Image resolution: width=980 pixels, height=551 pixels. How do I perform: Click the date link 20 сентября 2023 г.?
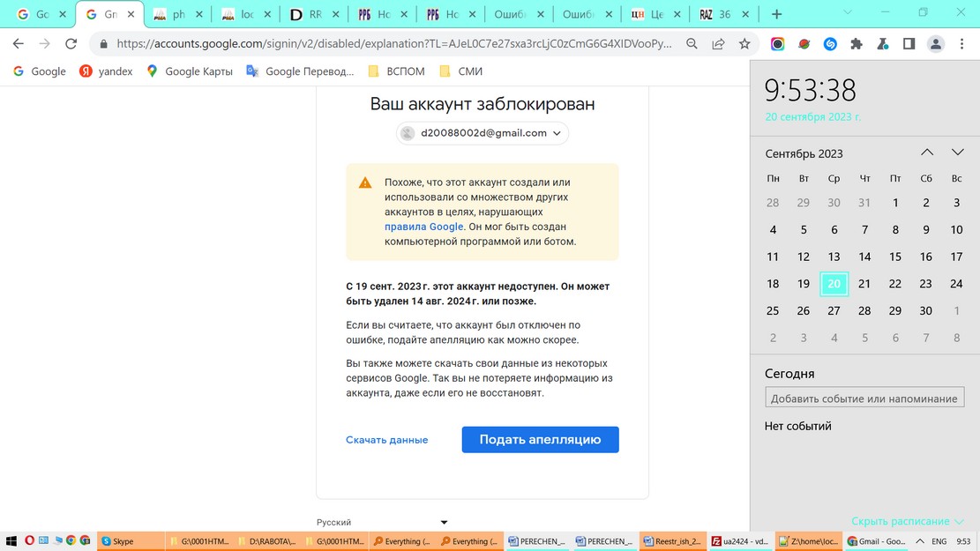click(x=812, y=117)
